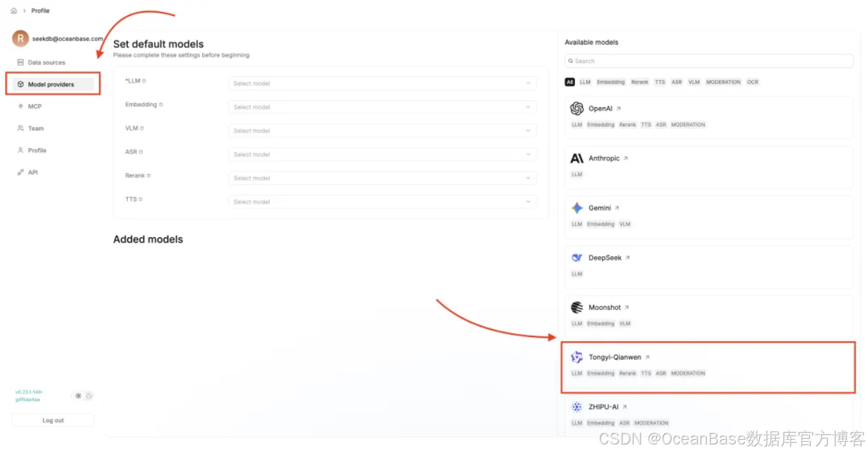Filter available models by TTS

point(660,82)
